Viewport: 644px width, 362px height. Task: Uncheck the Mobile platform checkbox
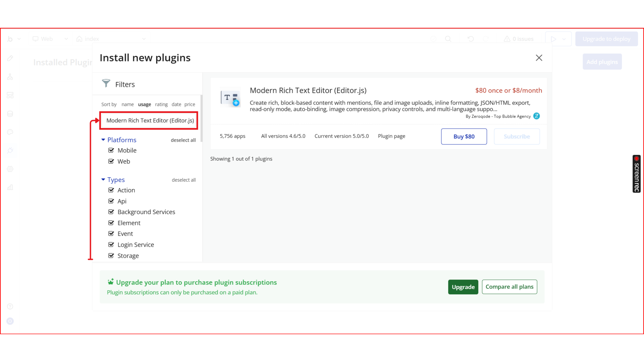pos(111,150)
